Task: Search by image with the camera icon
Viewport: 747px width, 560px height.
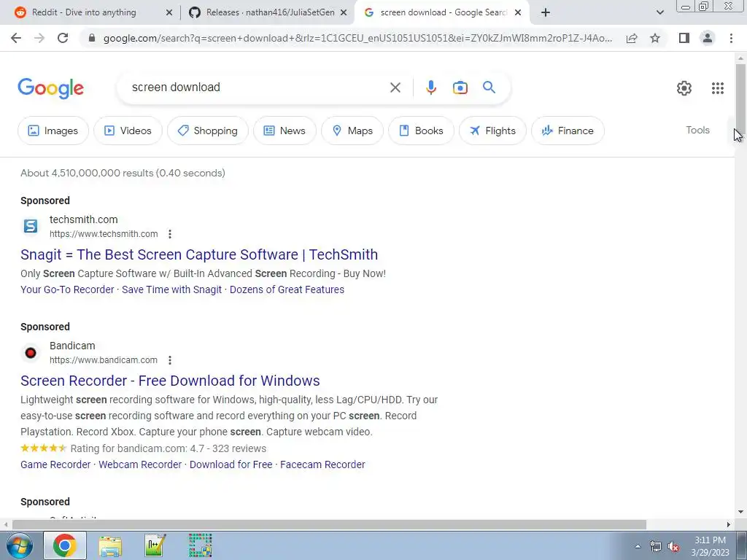Action: tap(460, 87)
